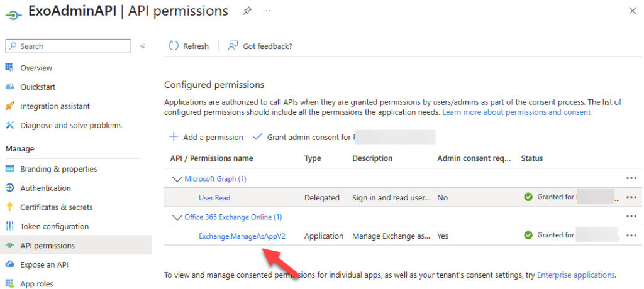Screen dimensions: 644x289
Task: Click the Type column header
Action: [313, 158]
